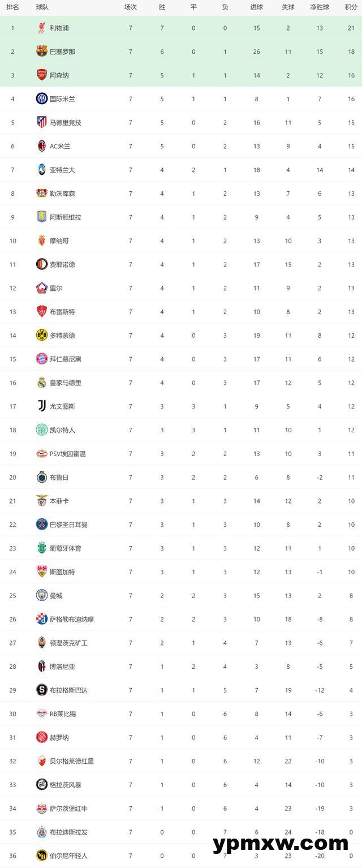362x868 pixels.
Task: Click the 排名 column header
Action: [x=12, y=7]
